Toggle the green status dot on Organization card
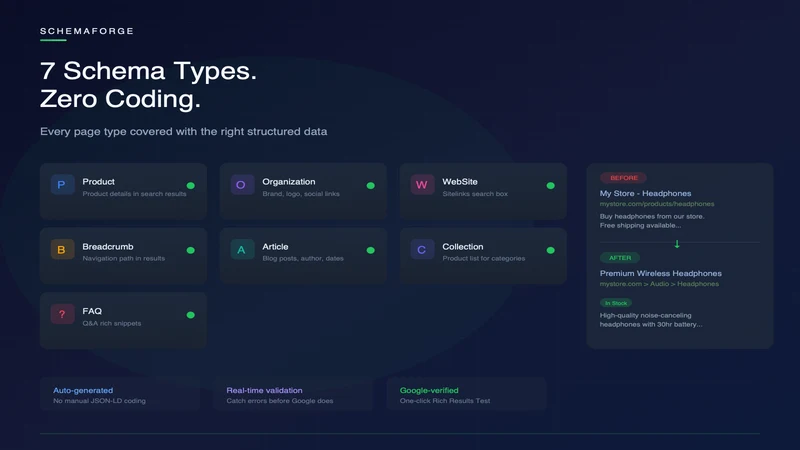This screenshot has width=800, height=450. point(371,186)
